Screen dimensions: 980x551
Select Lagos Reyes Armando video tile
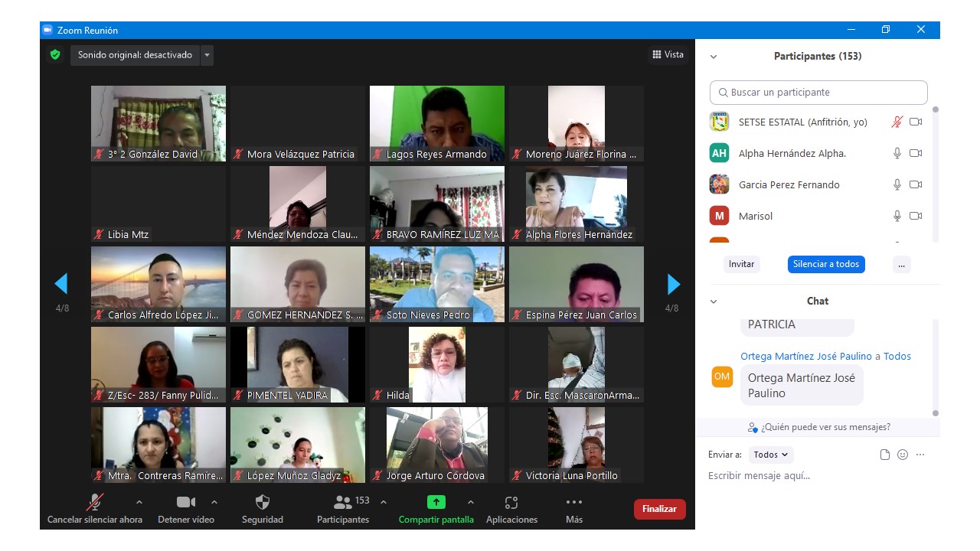point(437,123)
